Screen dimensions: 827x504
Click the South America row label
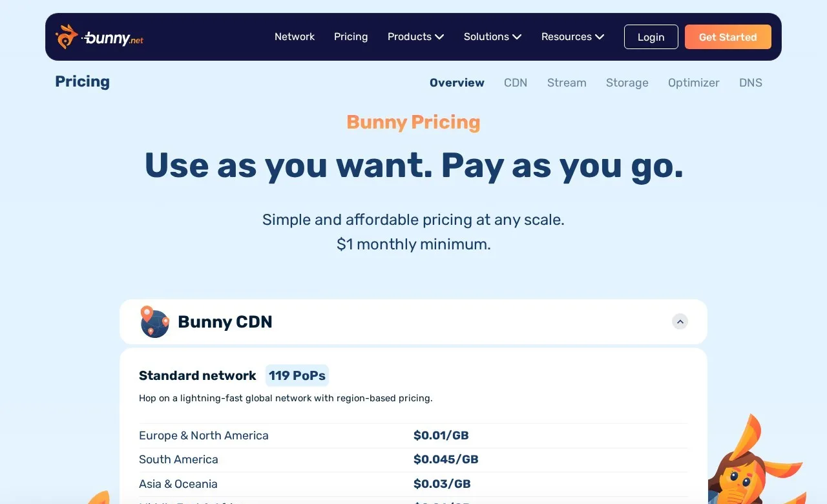click(178, 459)
